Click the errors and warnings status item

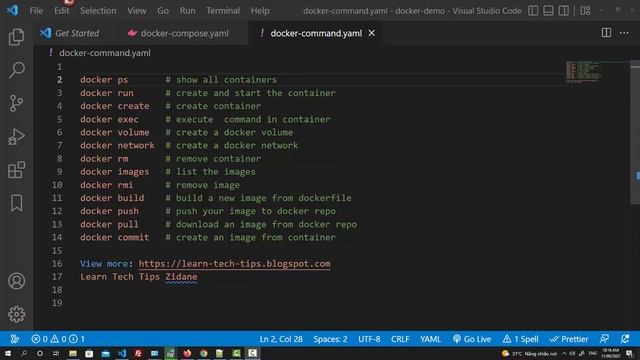click(x=58, y=339)
